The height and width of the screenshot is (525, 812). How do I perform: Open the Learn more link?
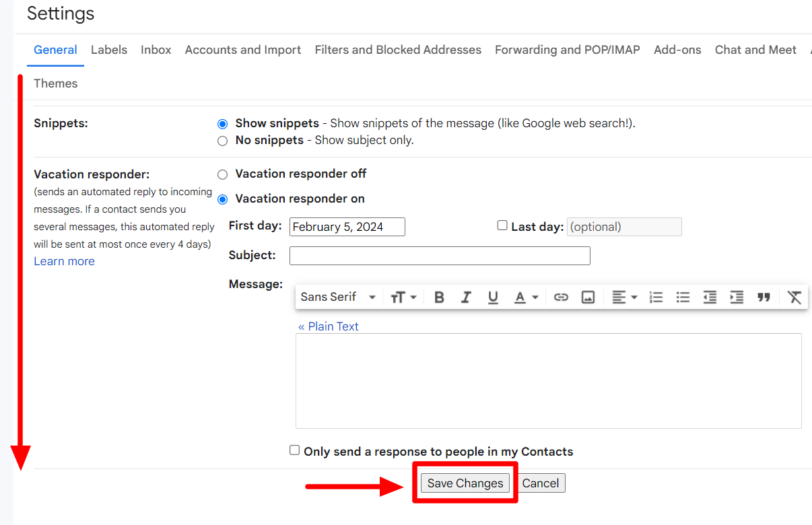point(64,261)
